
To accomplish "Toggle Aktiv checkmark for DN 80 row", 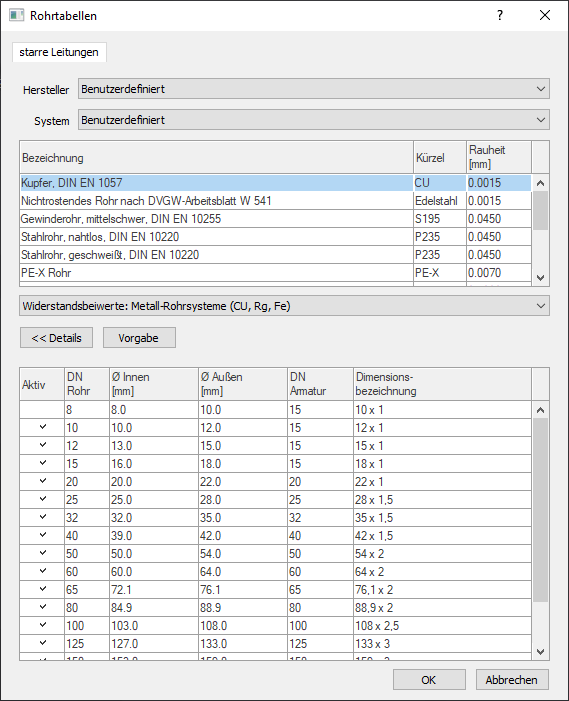I will [42, 607].
